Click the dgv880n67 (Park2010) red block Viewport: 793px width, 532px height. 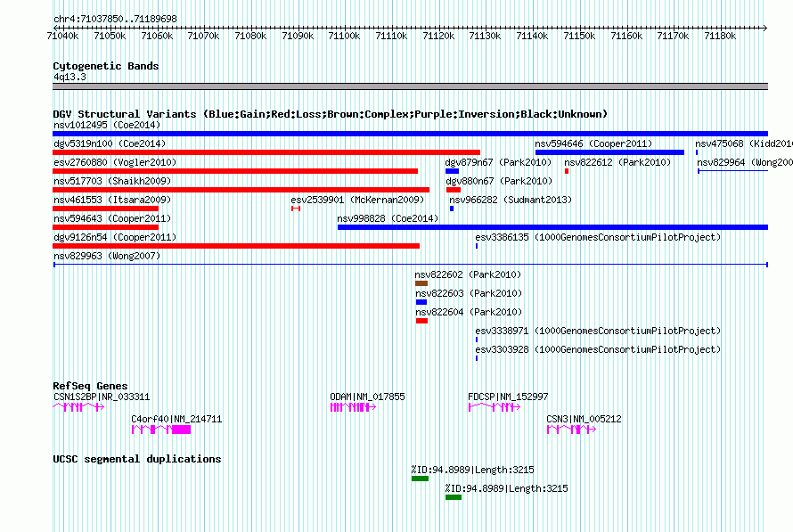coord(454,190)
